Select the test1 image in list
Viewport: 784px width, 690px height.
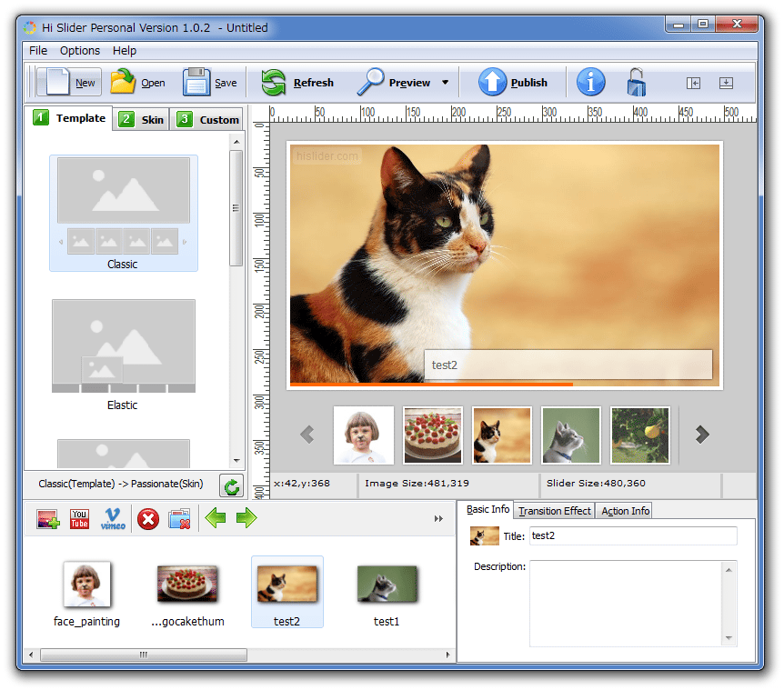[387, 593]
